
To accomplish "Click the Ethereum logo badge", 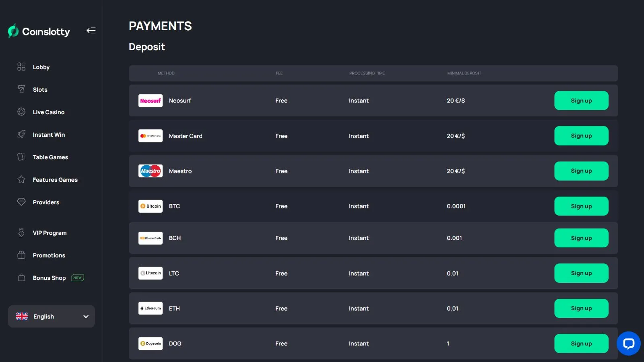I will pyautogui.click(x=151, y=308).
